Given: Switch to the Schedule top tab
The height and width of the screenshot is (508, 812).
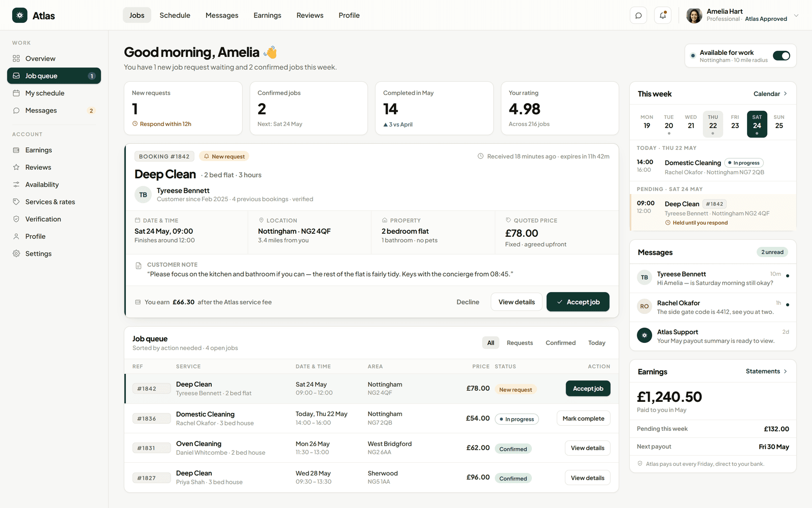Looking at the screenshot, I should 175,15.
